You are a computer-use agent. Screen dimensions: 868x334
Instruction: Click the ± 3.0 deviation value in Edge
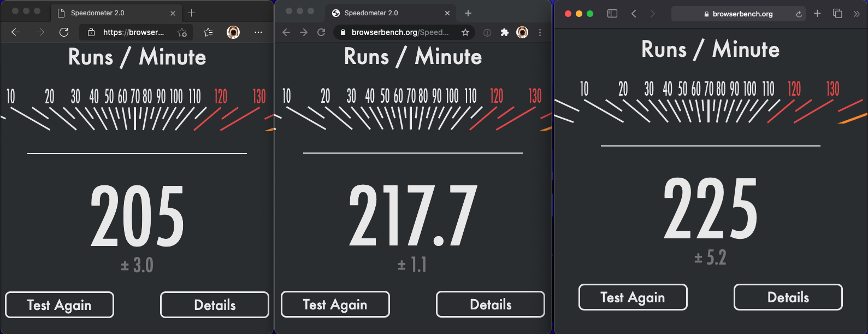[137, 266]
